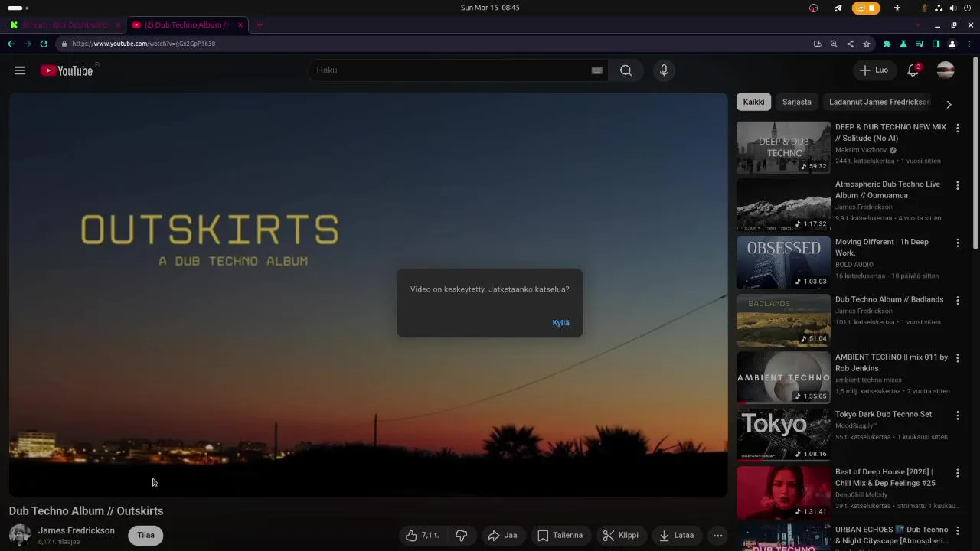The width and height of the screenshot is (980, 551).
Task: Open the notifications bell
Action: [x=913, y=70]
